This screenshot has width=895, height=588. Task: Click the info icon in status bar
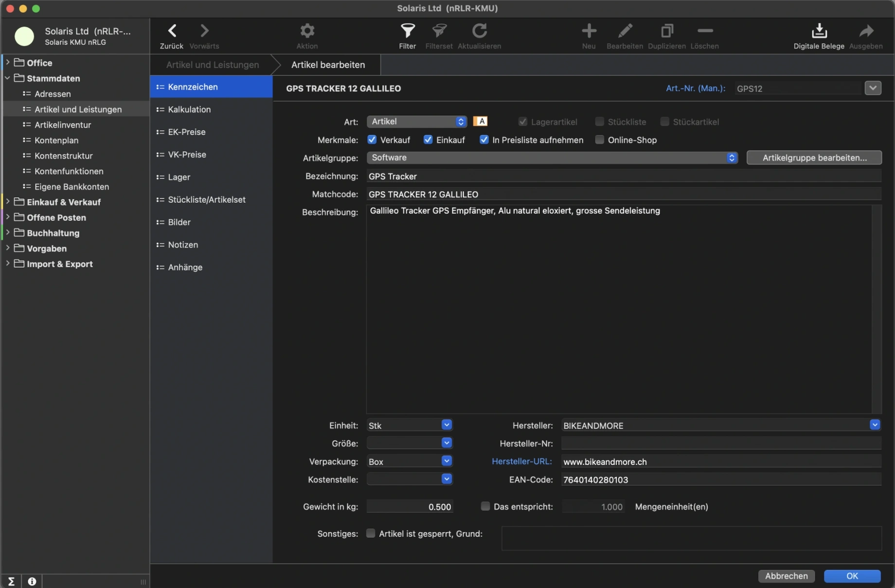32,581
